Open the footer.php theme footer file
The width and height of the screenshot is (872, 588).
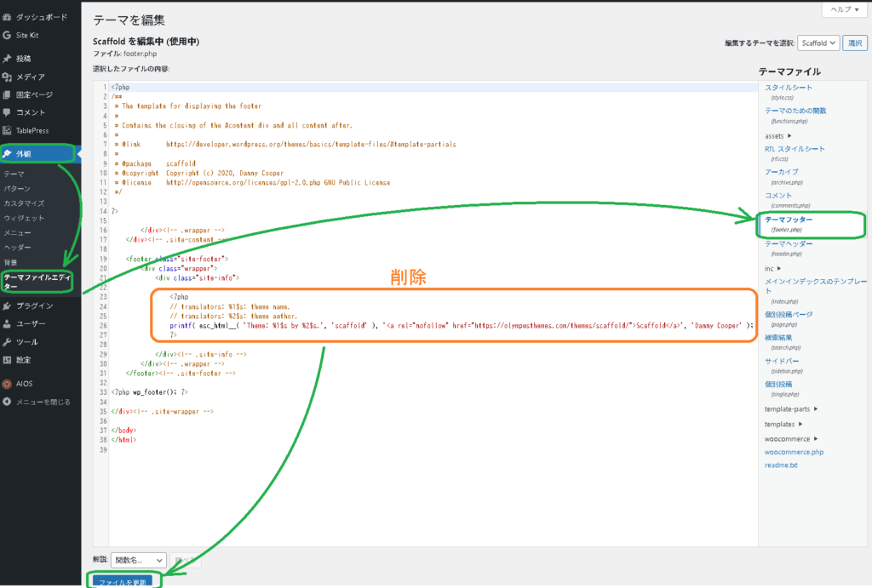tap(789, 220)
